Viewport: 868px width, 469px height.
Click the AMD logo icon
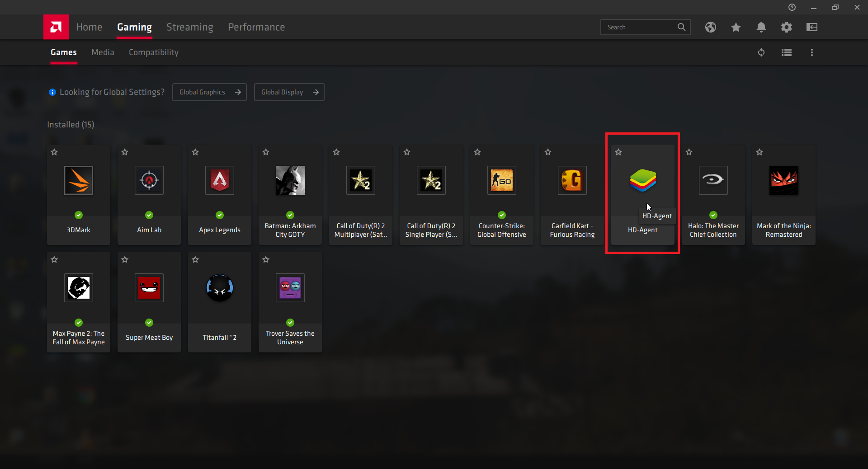pyautogui.click(x=56, y=27)
